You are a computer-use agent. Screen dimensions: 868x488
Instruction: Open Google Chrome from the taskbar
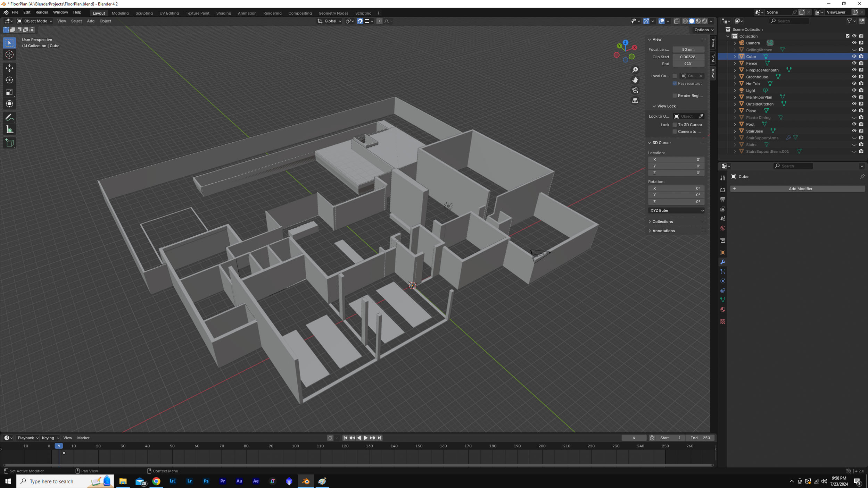[156, 481]
